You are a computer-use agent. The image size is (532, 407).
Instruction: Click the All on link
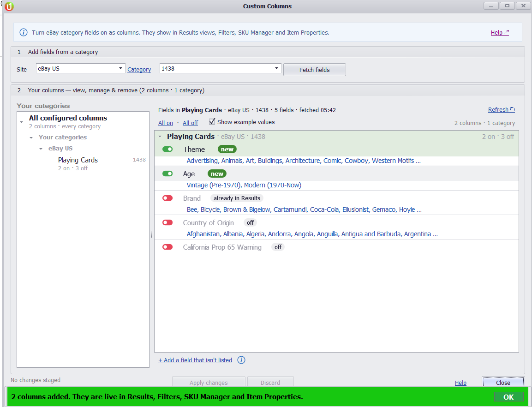[166, 123]
